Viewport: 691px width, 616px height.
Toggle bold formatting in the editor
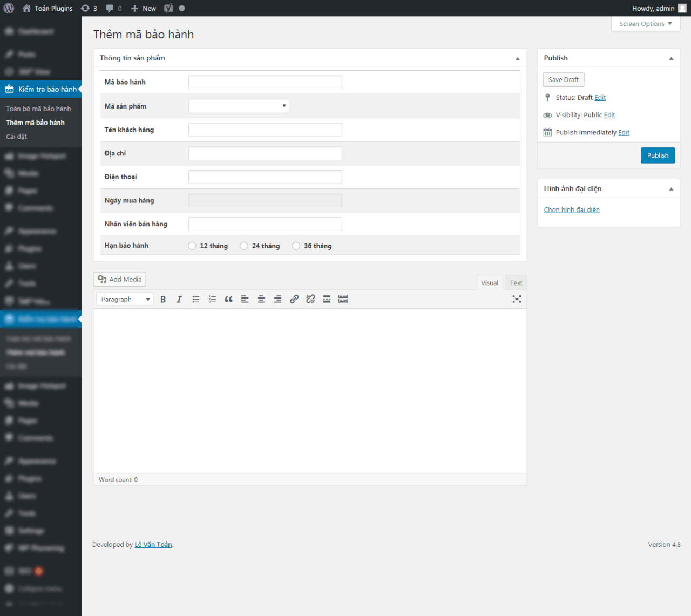[163, 299]
